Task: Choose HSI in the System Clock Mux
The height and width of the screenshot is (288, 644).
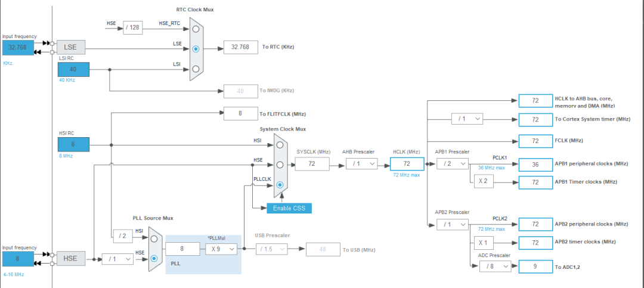Action: coord(280,145)
